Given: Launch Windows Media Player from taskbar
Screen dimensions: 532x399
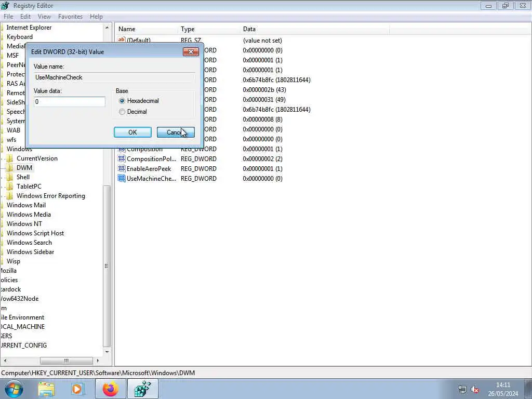Looking at the screenshot, I should coord(77,389).
